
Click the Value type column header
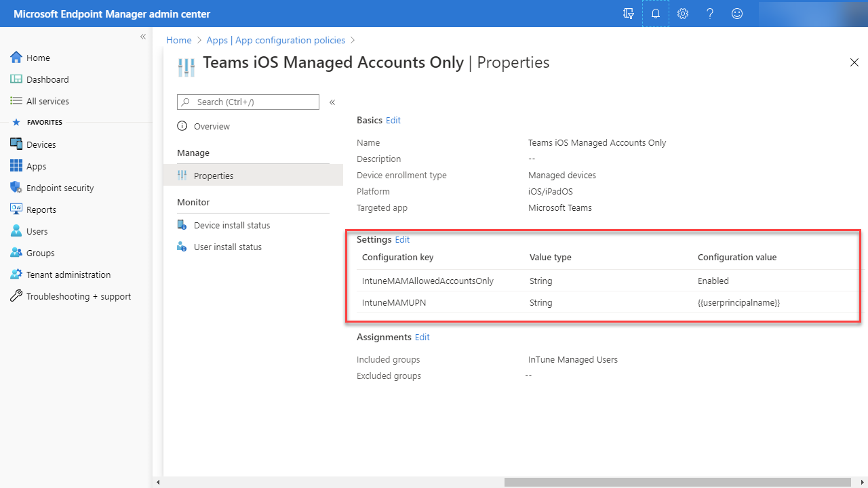click(x=551, y=257)
